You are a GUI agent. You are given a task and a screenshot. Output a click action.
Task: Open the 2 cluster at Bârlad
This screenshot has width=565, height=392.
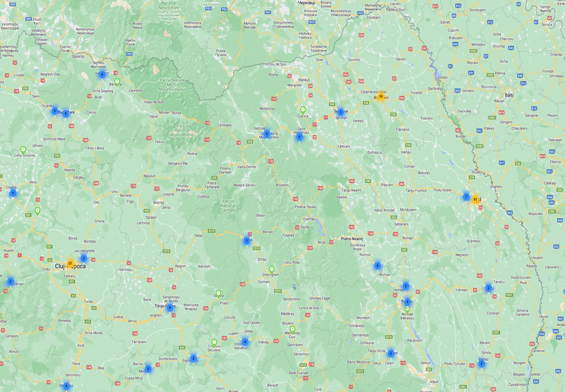coord(481,364)
